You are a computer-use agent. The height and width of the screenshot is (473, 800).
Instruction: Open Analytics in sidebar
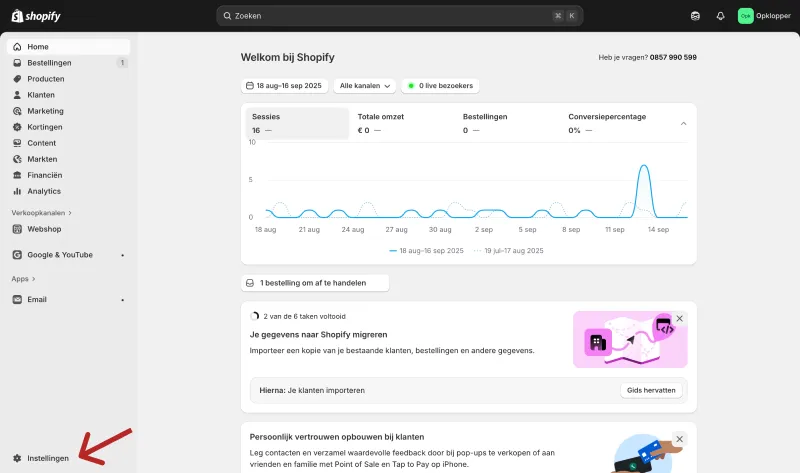[68, 191]
